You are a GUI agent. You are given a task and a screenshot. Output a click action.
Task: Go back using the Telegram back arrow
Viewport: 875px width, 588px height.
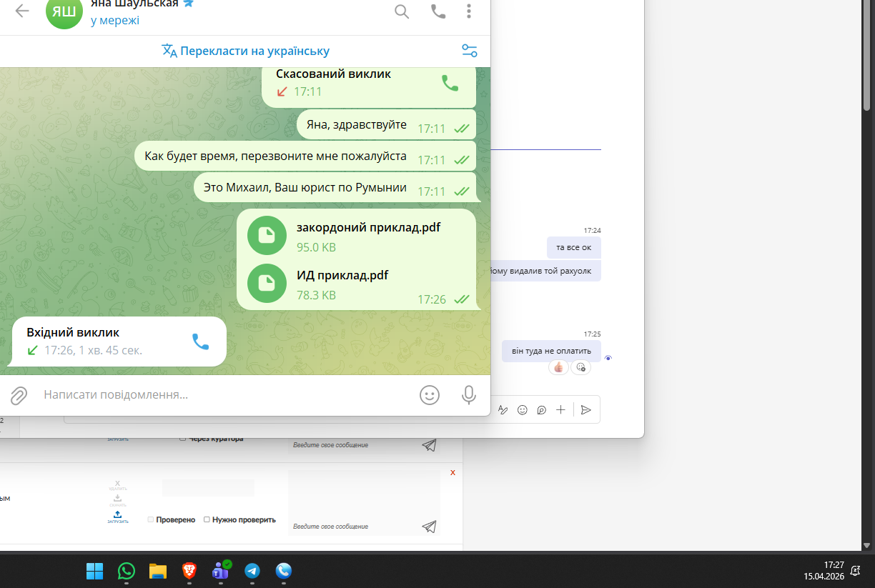[22, 11]
